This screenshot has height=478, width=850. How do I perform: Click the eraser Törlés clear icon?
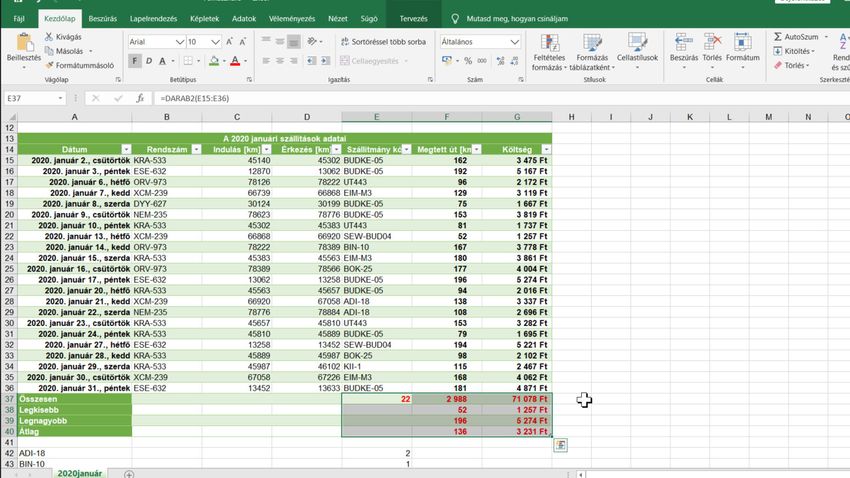click(x=778, y=65)
